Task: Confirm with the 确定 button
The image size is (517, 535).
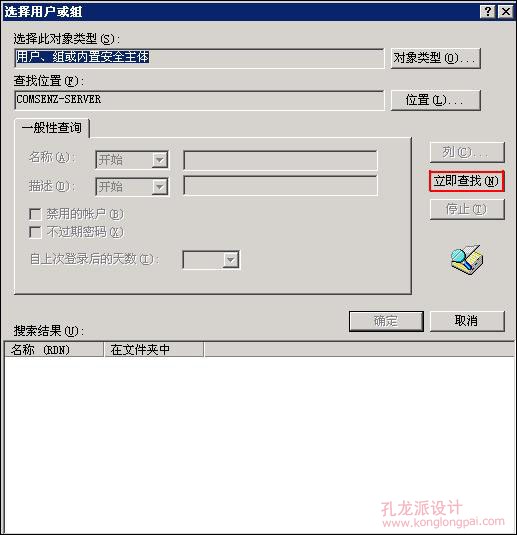Action: [386, 321]
